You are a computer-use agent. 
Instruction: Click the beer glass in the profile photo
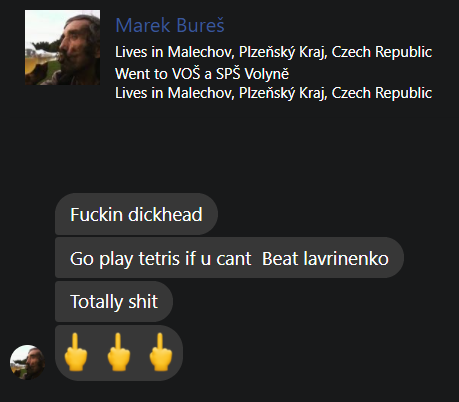pyautogui.click(x=33, y=65)
